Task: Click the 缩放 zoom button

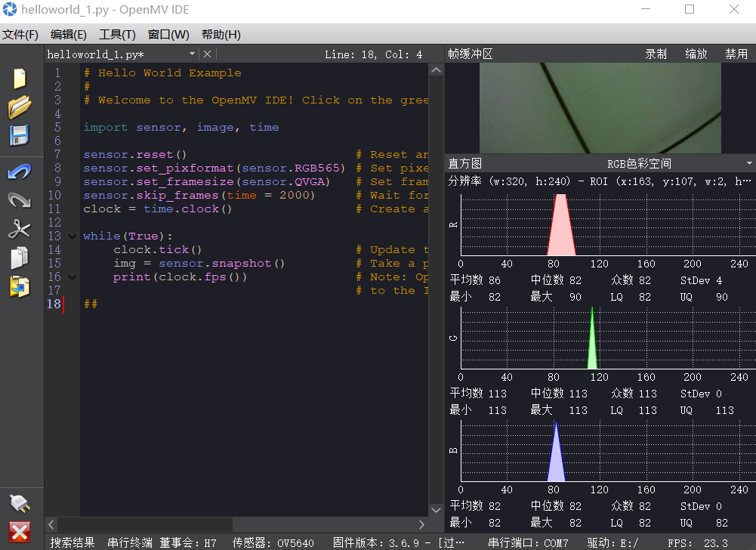Action: pyautogui.click(x=696, y=54)
